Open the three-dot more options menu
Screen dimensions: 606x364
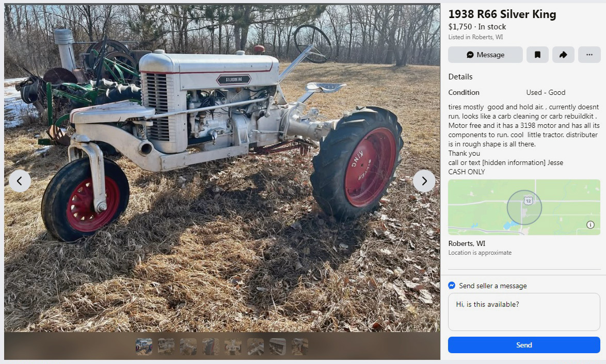pos(589,55)
